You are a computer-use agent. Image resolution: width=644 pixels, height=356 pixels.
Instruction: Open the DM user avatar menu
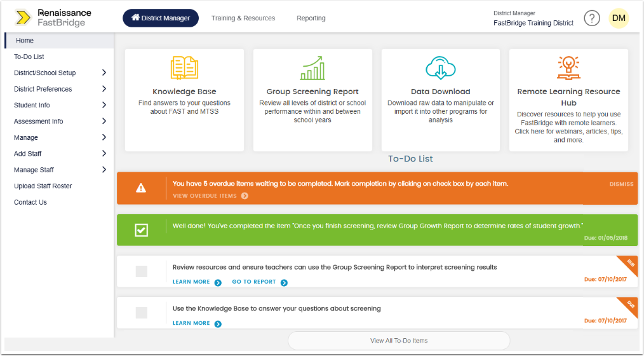[619, 18]
